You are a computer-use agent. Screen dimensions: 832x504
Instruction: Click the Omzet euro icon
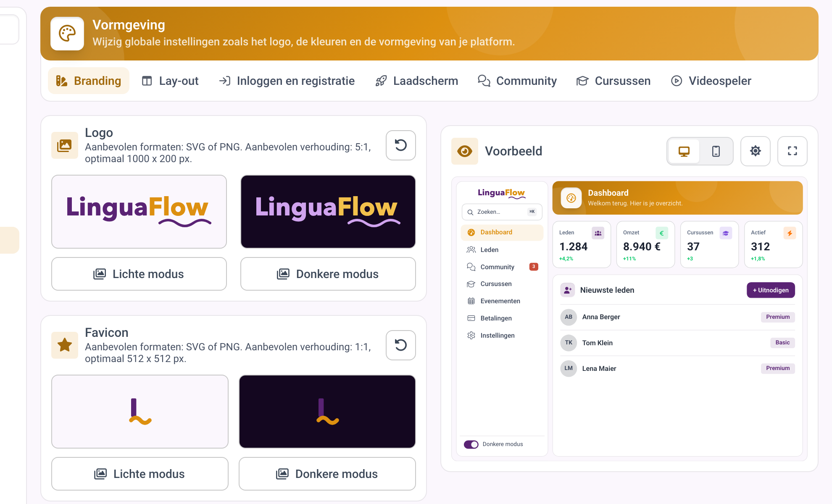click(662, 233)
